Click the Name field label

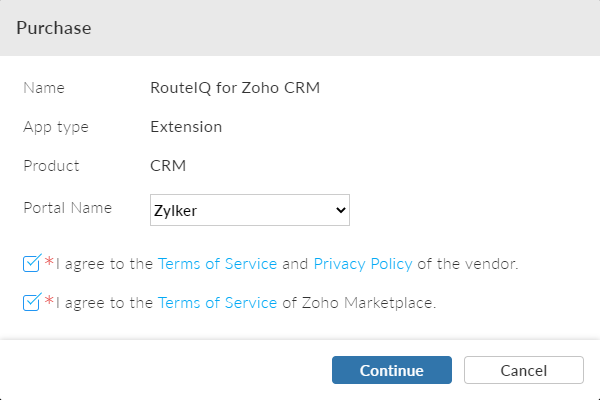(x=44, y=87)
